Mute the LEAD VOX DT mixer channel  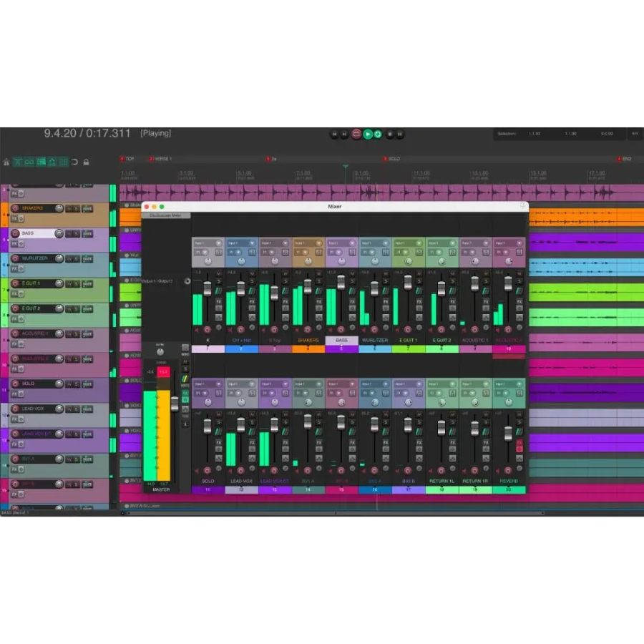tap(286, 414)
